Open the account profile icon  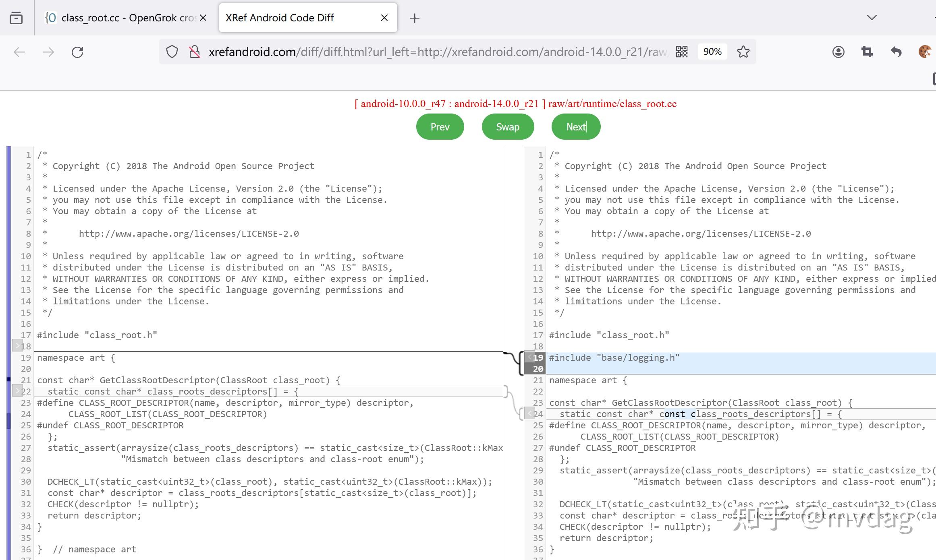pos(838,52)
